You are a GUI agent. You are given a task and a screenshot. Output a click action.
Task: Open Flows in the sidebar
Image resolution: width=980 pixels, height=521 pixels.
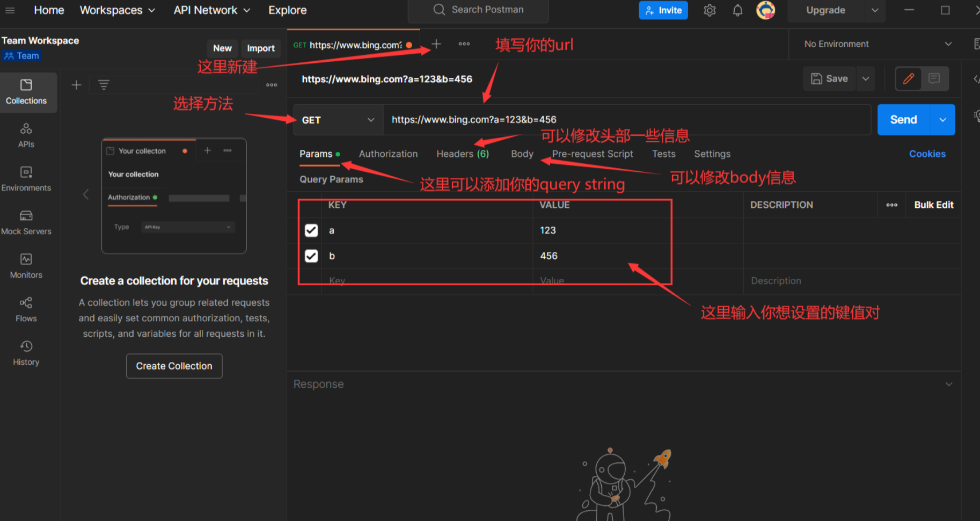pyautogui.click(x=26, y=310)
